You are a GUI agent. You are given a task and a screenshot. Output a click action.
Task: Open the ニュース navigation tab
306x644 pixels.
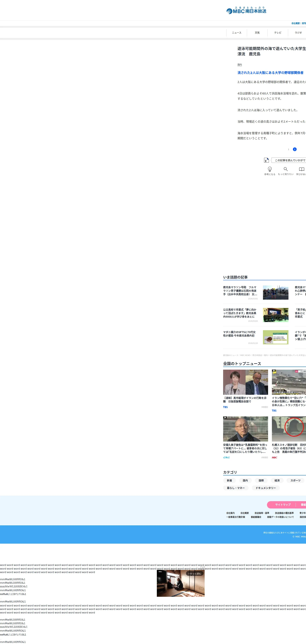[x=236, y=33]
